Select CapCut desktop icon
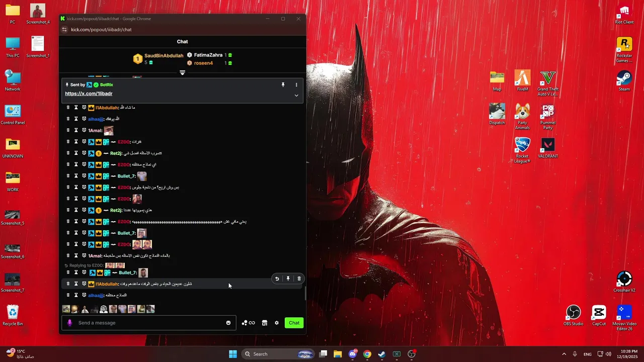Viewport: 644px width, 362px height. (599, 316)
